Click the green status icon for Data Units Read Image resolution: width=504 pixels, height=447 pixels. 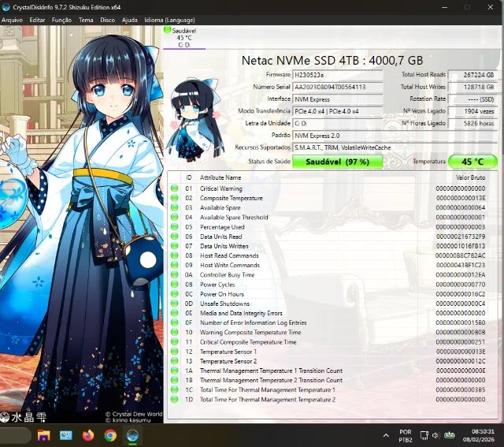(175, 237)
